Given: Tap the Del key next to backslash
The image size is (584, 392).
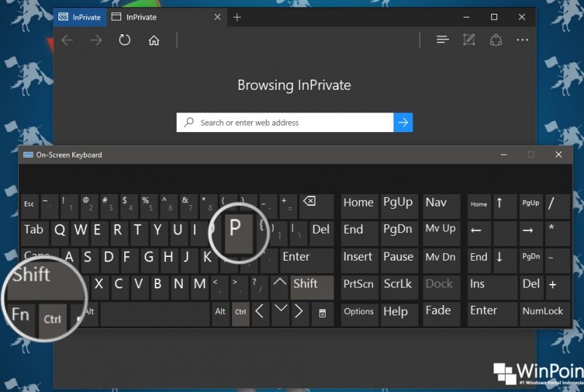Looking at the screenshot, I should click(x=320, y=233).
